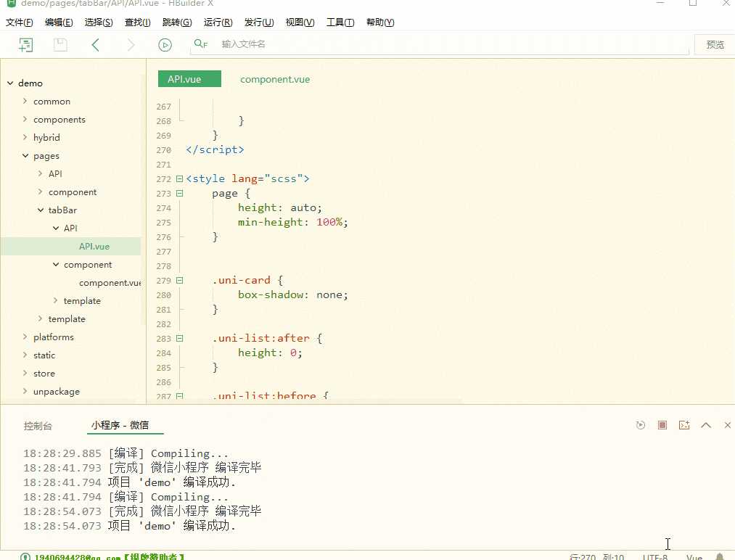Fold the .uni-card block at line 279
Viewport: 735px width, 560px height.
pyautogui.click(x=179, y=280)
